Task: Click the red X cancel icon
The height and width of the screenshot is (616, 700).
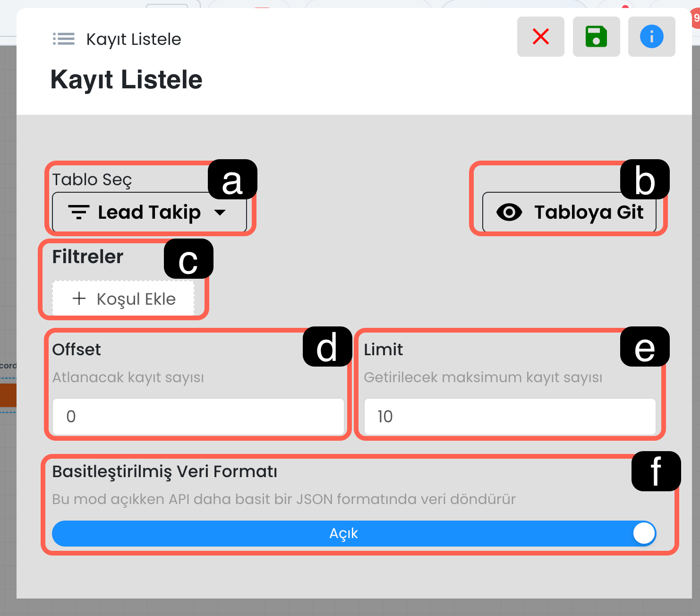Action: [540, 36]
